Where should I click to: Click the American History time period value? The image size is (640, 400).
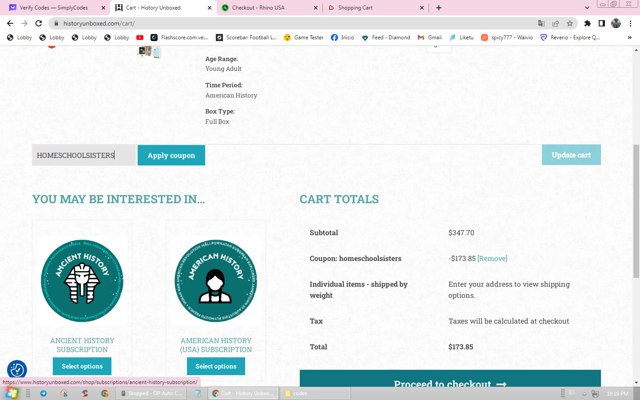point(231,95)
